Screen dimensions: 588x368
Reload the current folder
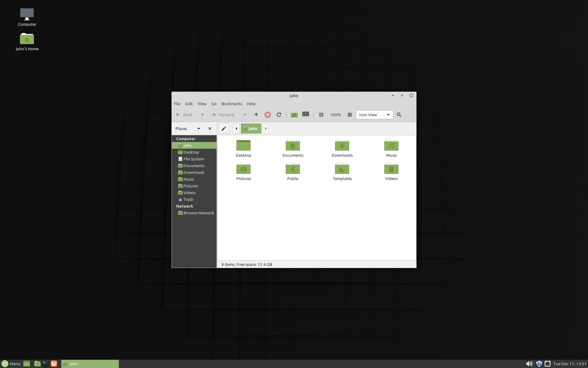279,115
